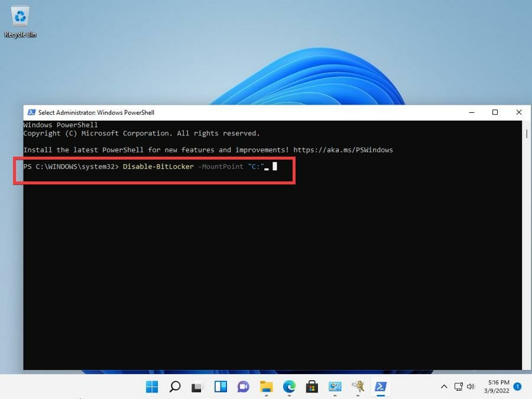Open the keys icon app in taskbar
Screen dimensions: 532x399
(358, 387)
